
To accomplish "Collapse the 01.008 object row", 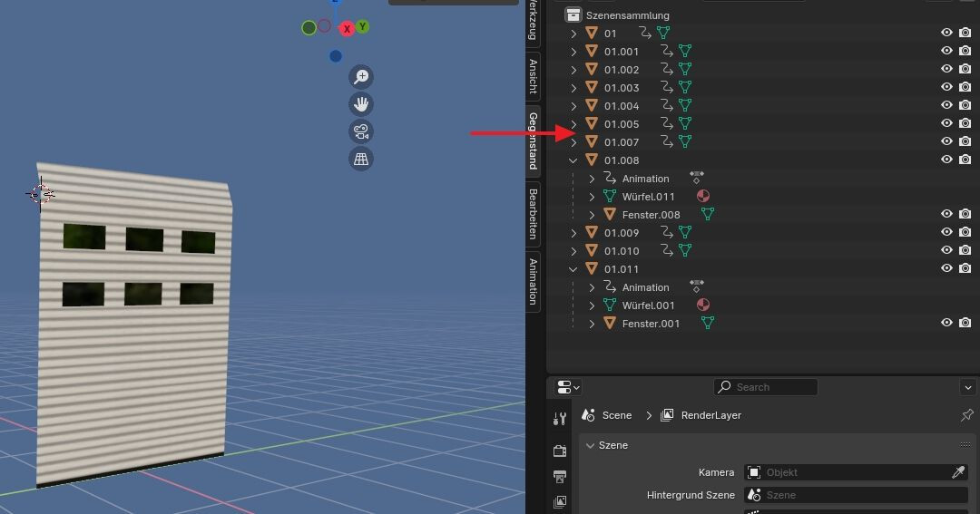I will click(573, 160).
